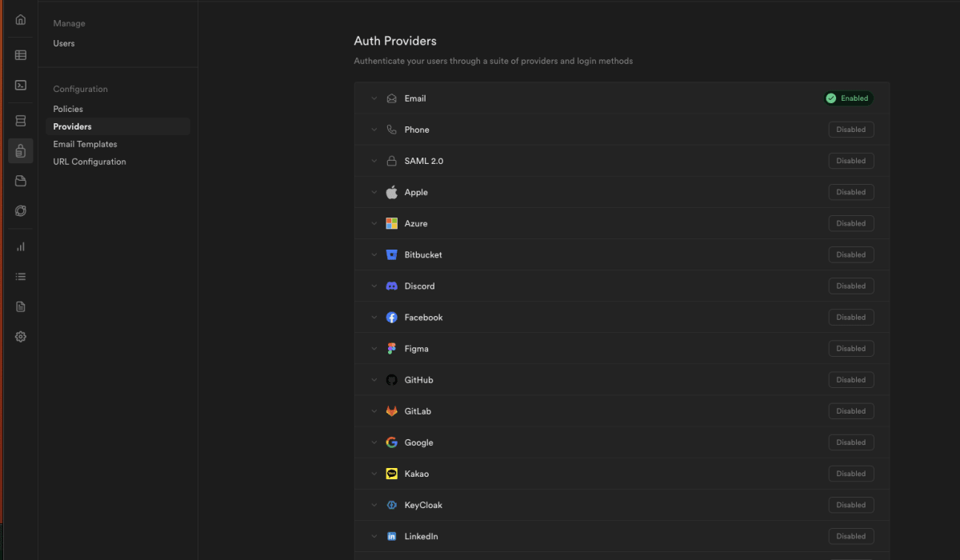Click the Kakao provider name

tap(417, 474)
